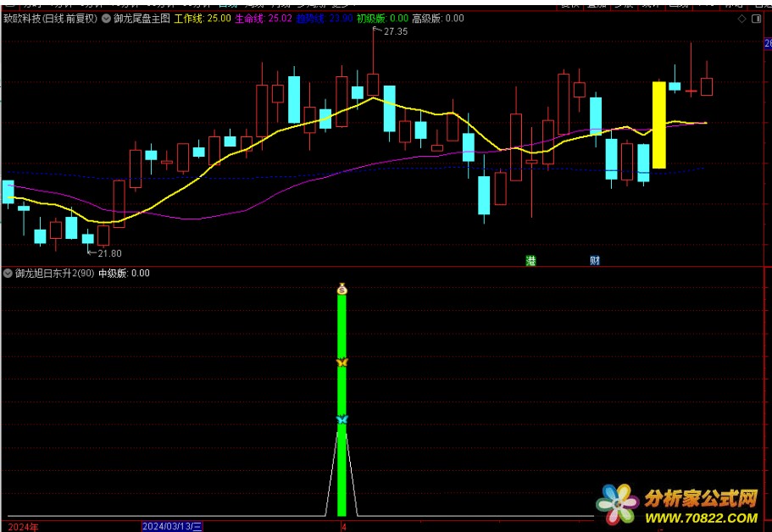Click the 2024年 label on the time axis

coord(23,527)
